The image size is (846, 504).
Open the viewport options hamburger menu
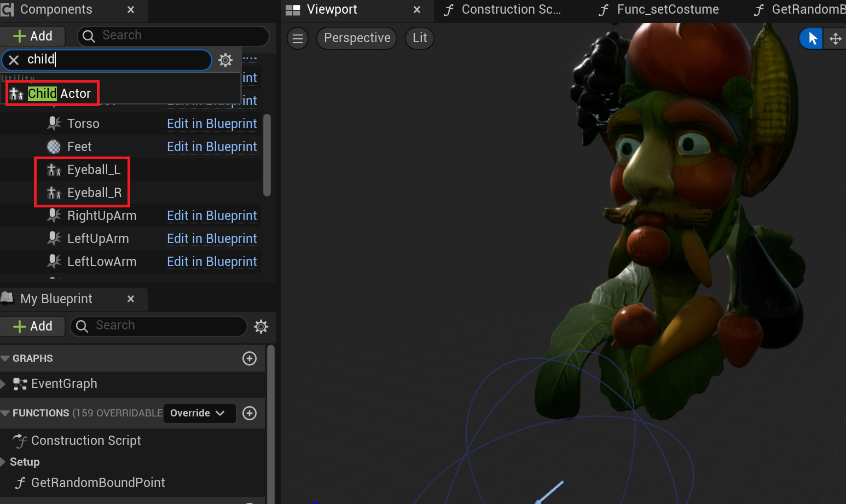click(298, 38)
